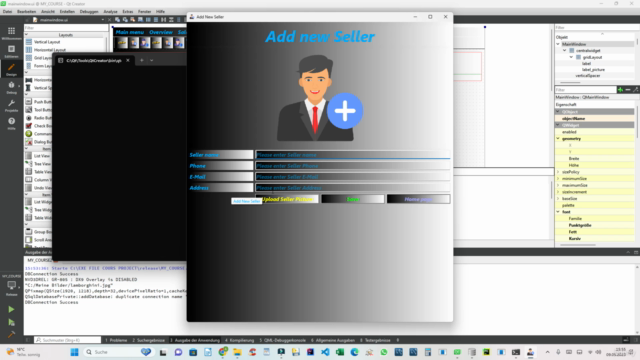Click the widget box Filter field

click(x=66, y=28)
